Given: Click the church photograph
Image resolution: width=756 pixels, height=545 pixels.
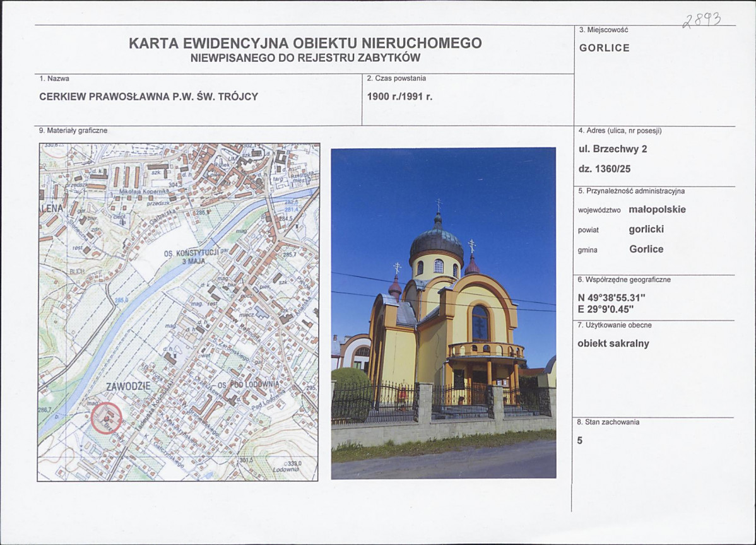Looking at the screenshot, I should click(444, 314).
